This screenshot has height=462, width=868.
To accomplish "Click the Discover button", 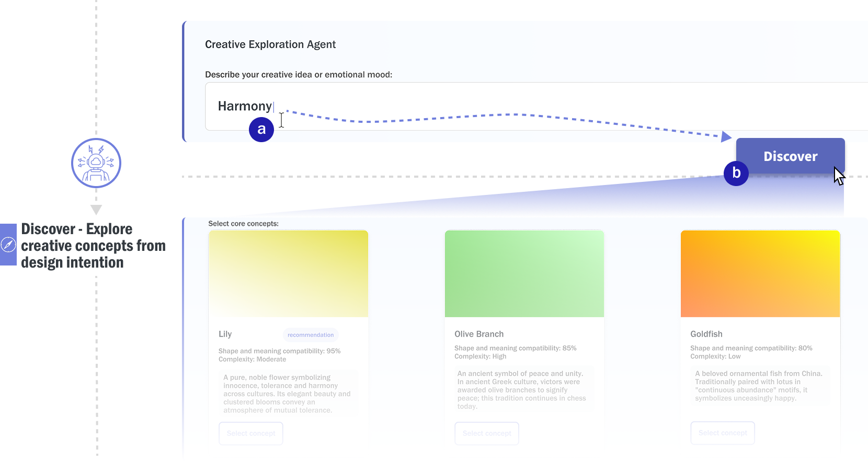I will coord(790,156).
